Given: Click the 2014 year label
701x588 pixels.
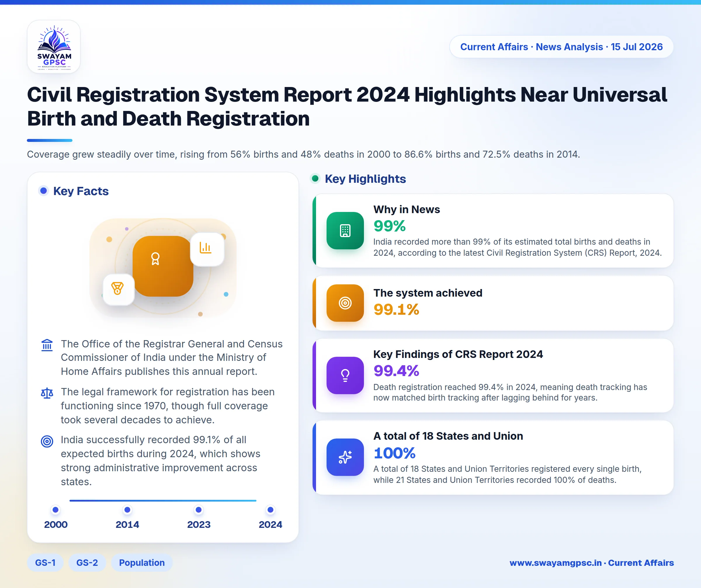Looking at the screenshot, I should [127, 525].
